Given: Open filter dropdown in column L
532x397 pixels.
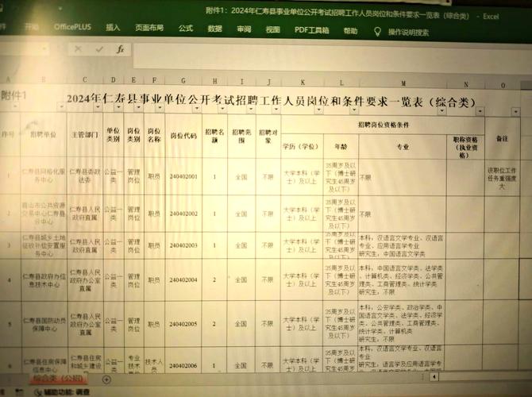Looking at the screenshot, I should click(x=354, y=110).
